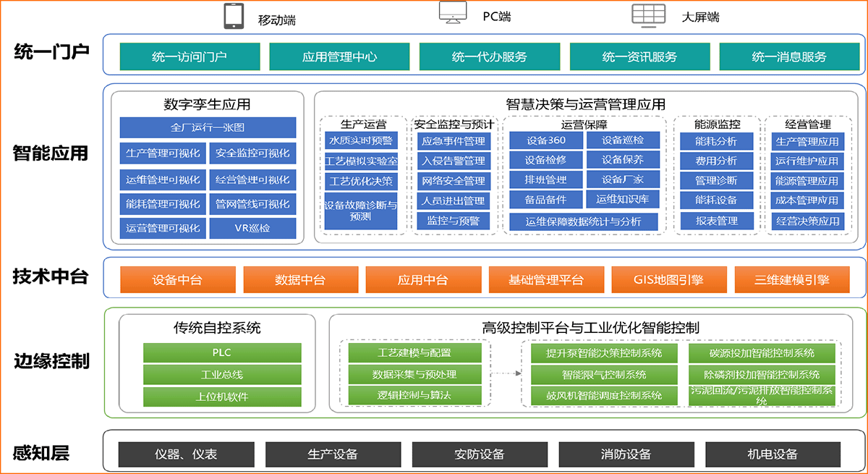Open the 统一访问门户 block
The width and height of the screenshot is (868, 474).
190,56
